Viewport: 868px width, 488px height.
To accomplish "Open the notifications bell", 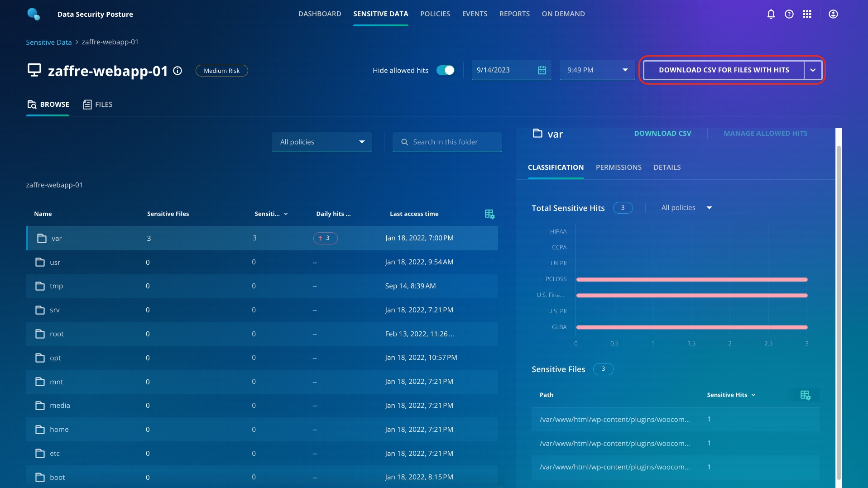I will [771, 14].
